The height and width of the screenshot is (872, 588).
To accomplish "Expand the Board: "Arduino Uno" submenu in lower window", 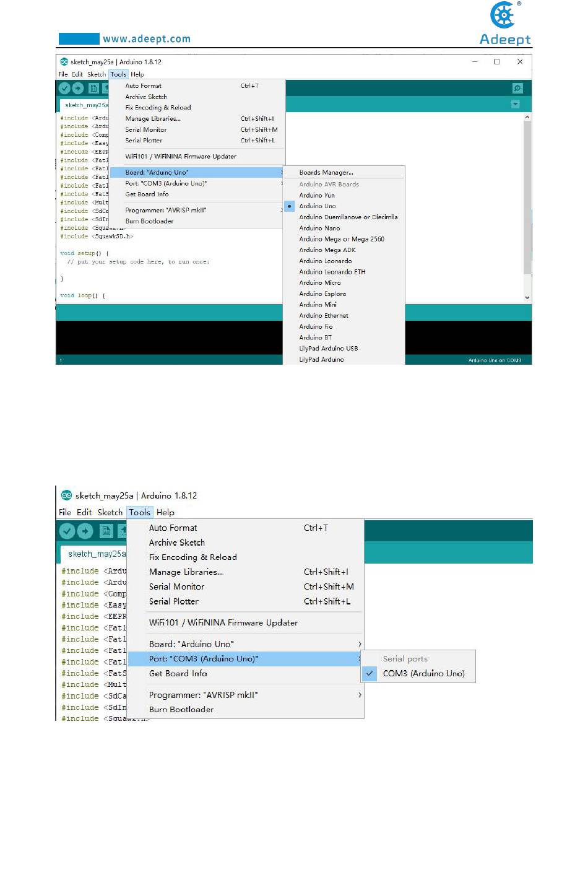I will (x=245, y=644).
